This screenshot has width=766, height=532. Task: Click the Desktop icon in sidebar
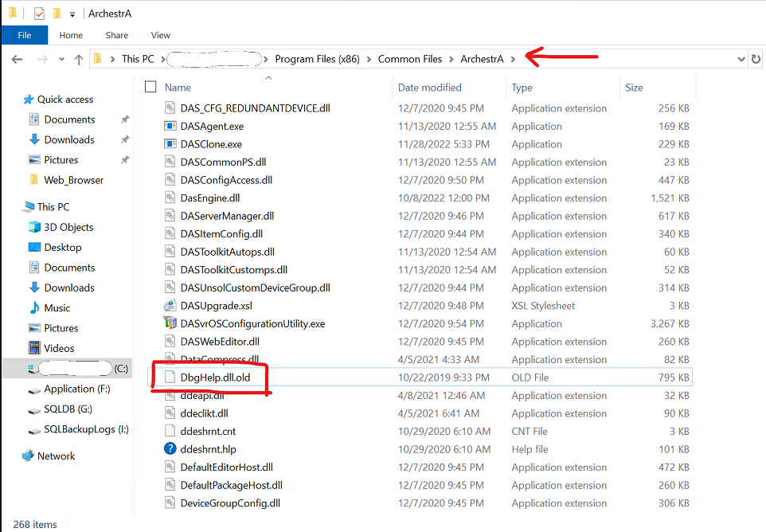35,247
